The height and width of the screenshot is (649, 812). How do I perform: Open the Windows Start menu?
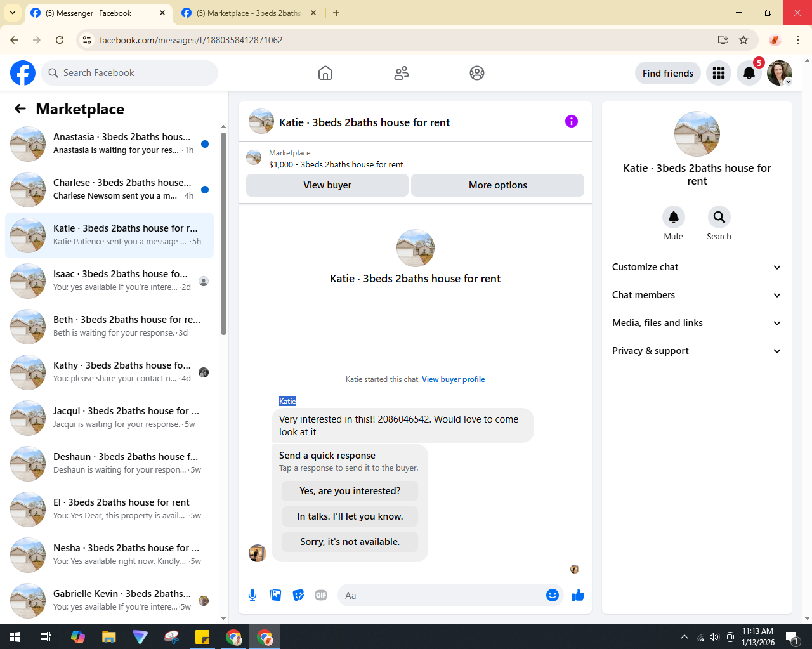tap(15, 637)
